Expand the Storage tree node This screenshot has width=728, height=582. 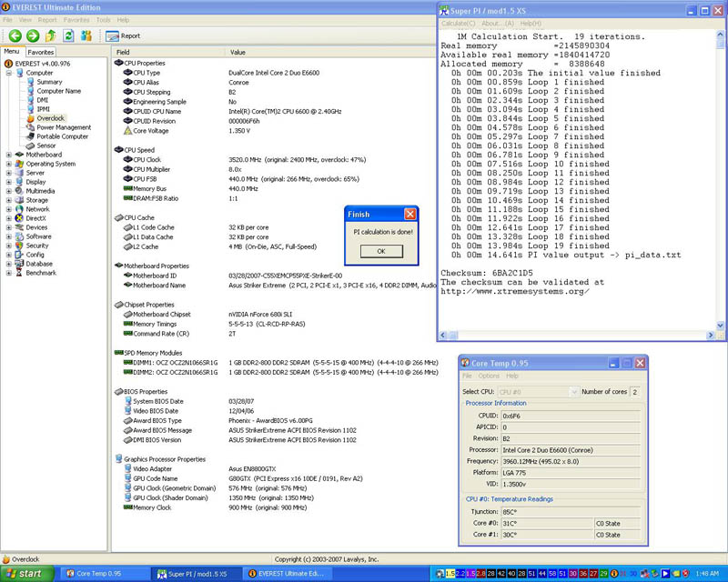pos(9,200)
